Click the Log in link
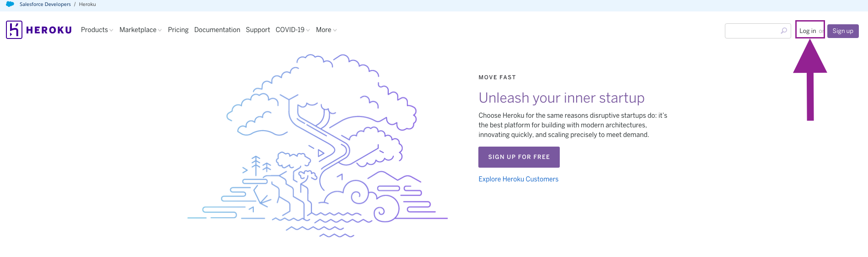868x257 pixels. (808, 31)
